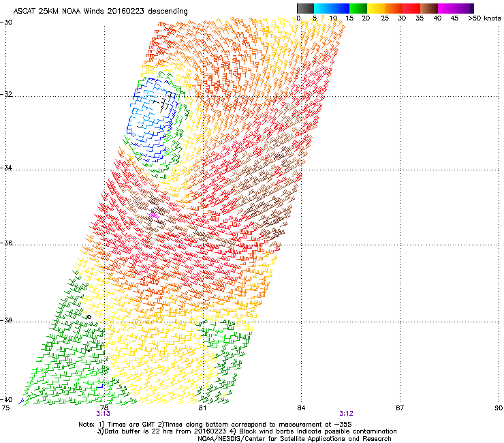Click the '>50 knots' legend label

[x=484, y=18]
